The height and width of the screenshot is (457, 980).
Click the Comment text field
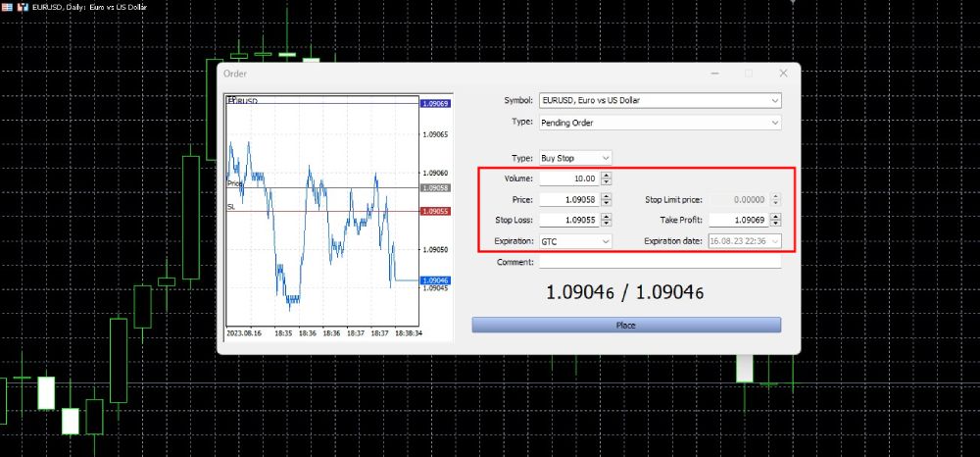[x=660, y=262]
